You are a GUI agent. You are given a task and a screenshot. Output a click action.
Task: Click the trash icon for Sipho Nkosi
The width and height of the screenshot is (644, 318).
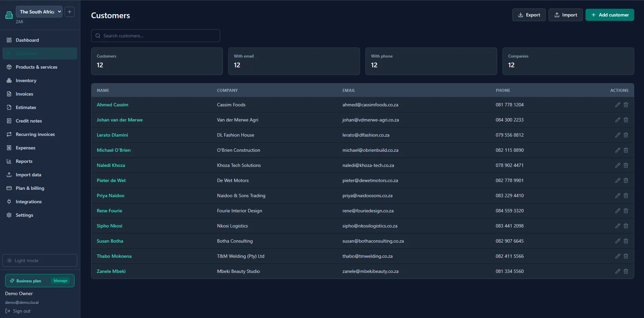pos(626,226)
